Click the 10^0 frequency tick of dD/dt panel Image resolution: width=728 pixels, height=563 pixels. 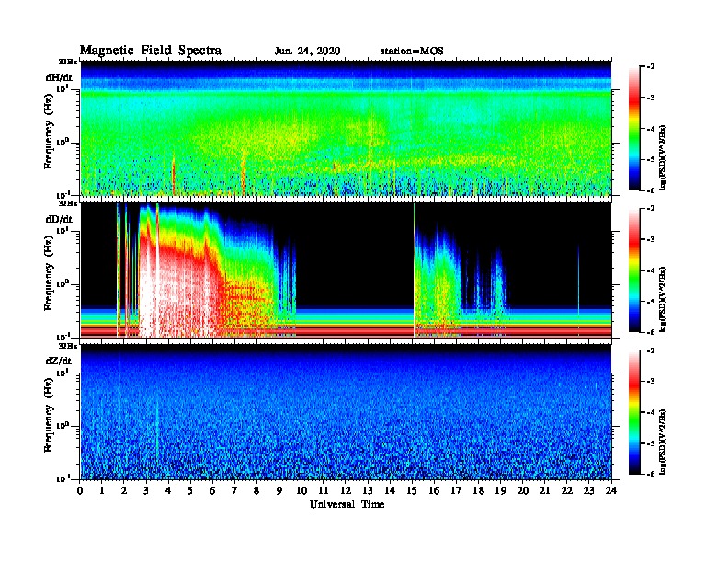coord(63,284)
